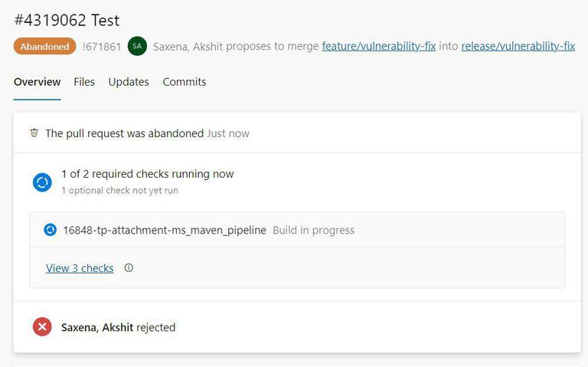This screenshot has width=588, height=367.
Task: Click the pull request ID !671861
Action: click(x=102, y=46)
